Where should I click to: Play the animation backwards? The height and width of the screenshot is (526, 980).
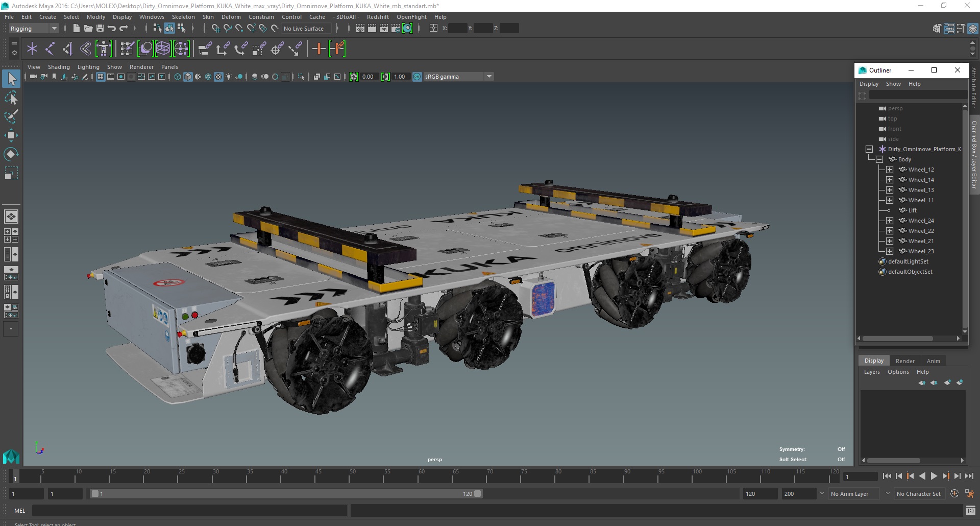(922, 476)
